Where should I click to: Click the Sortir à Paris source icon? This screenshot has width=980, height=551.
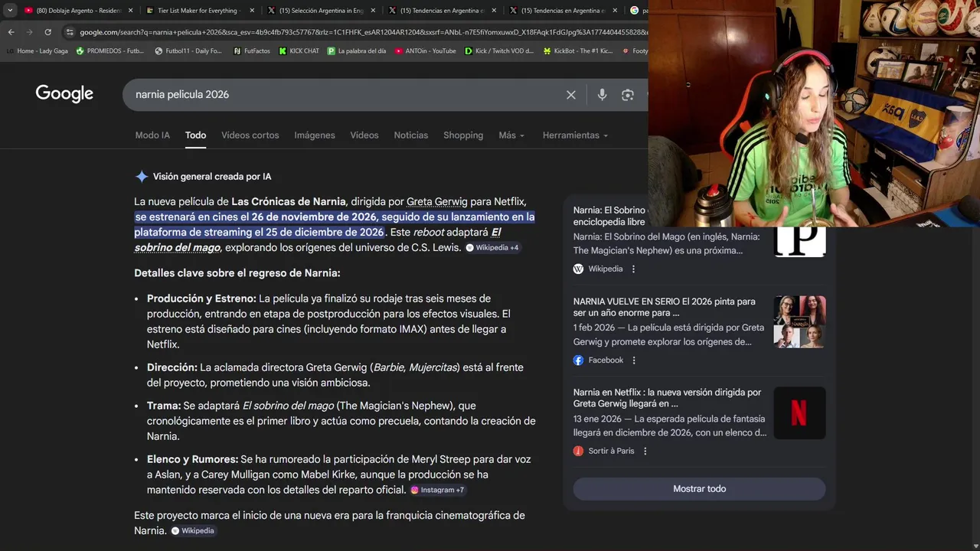pyautogui.click(x=579, y=452)
